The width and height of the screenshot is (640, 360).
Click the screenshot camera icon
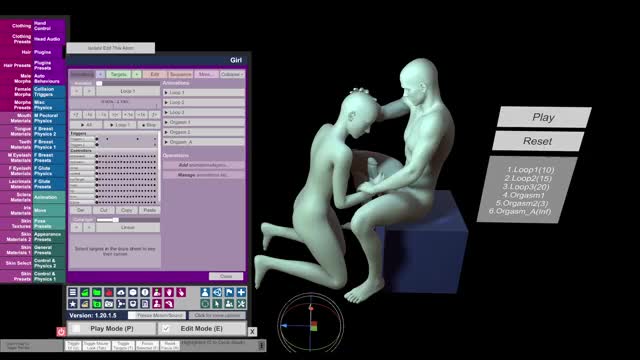click(x=109, y=304)
